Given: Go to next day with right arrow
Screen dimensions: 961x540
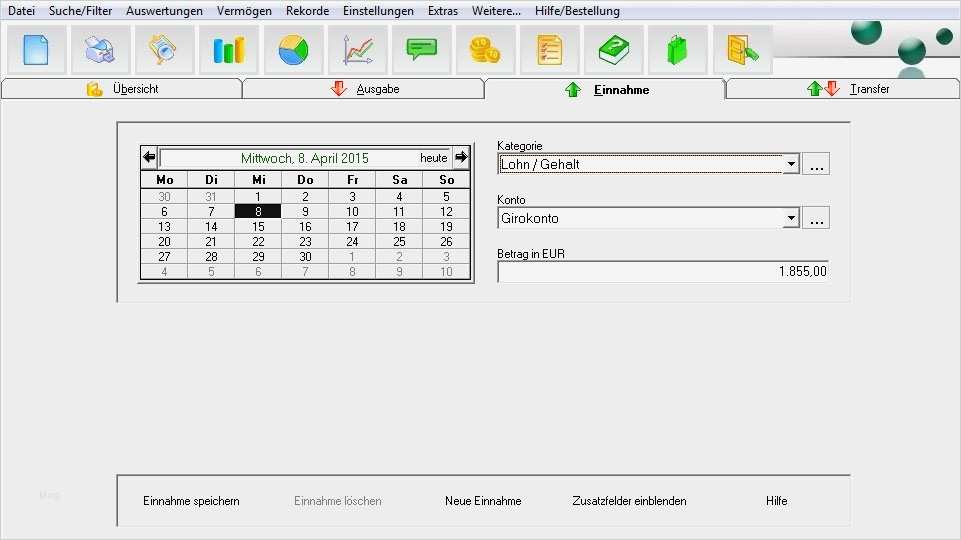Looking at the screenshot, I should [x=461, y=158].
